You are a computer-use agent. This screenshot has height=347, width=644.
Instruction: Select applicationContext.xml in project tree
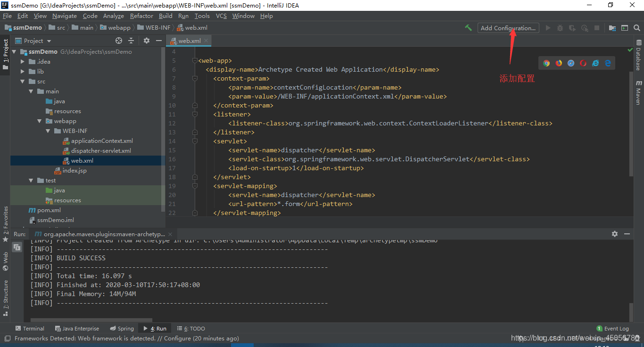point(102,141)
